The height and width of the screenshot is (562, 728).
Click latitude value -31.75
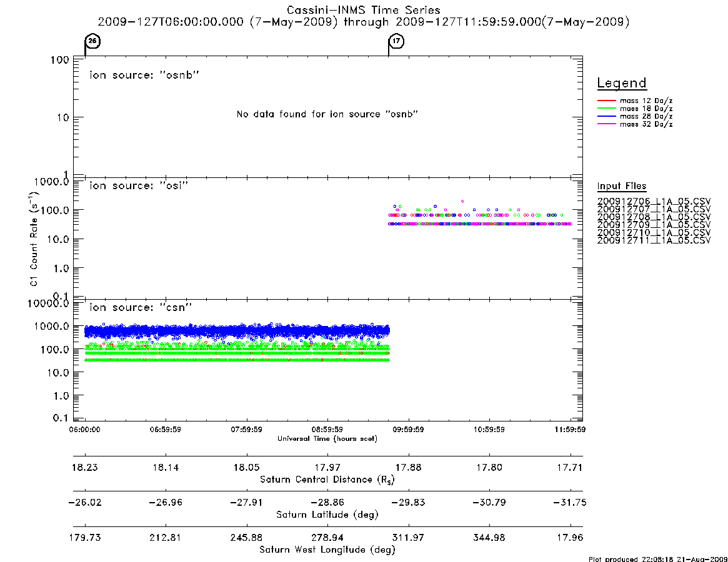[x=570, y=503]
